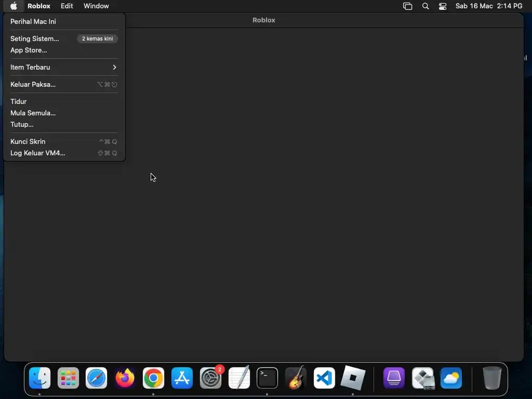Viewport: 532px width, 399px height.
Task: Open the Window menu
Action: (96, 6)
